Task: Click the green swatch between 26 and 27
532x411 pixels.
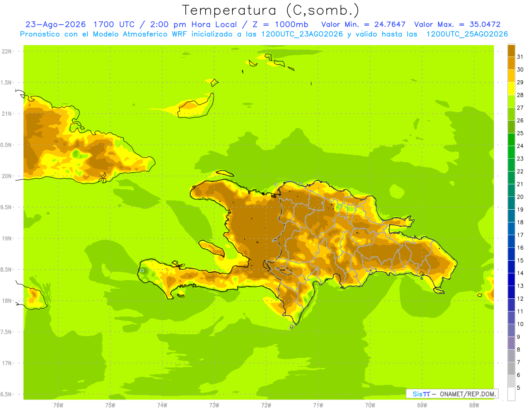Action: click(511, 114)
